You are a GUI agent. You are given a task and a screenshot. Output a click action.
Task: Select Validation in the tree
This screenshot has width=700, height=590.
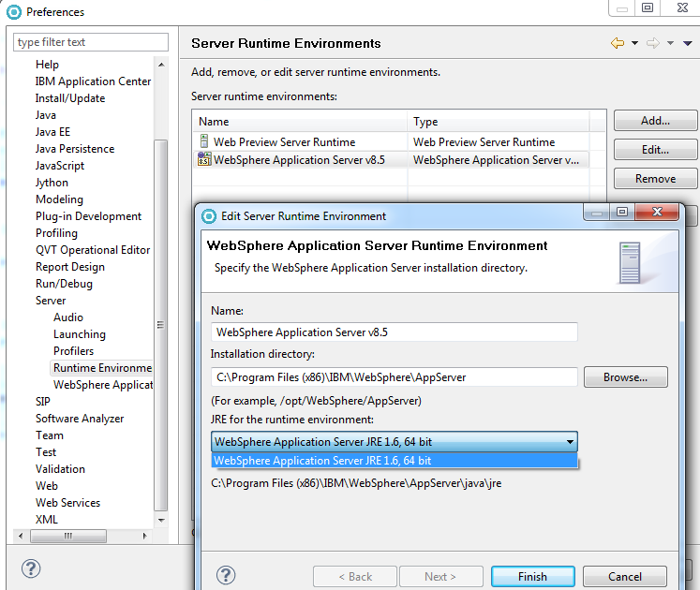60,469
